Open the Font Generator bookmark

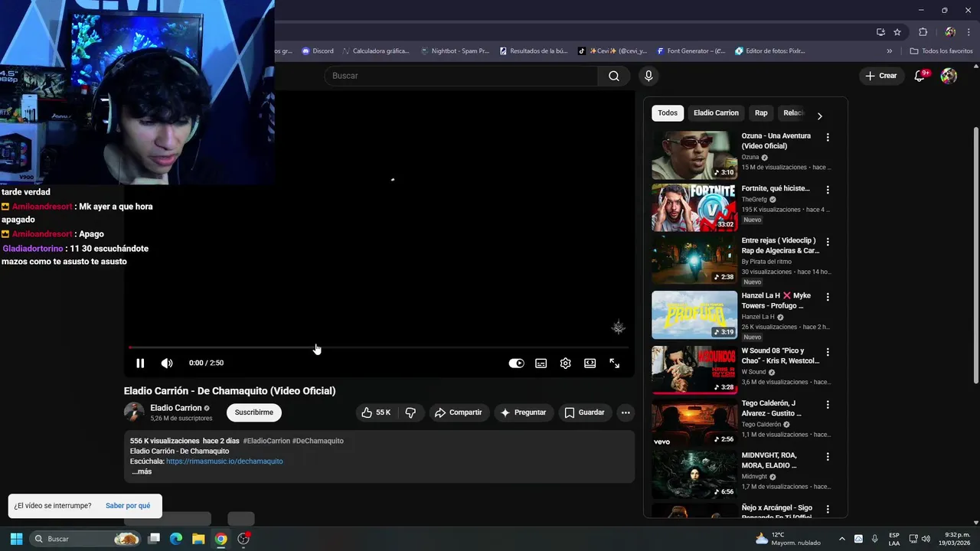[x=691, y=51]
